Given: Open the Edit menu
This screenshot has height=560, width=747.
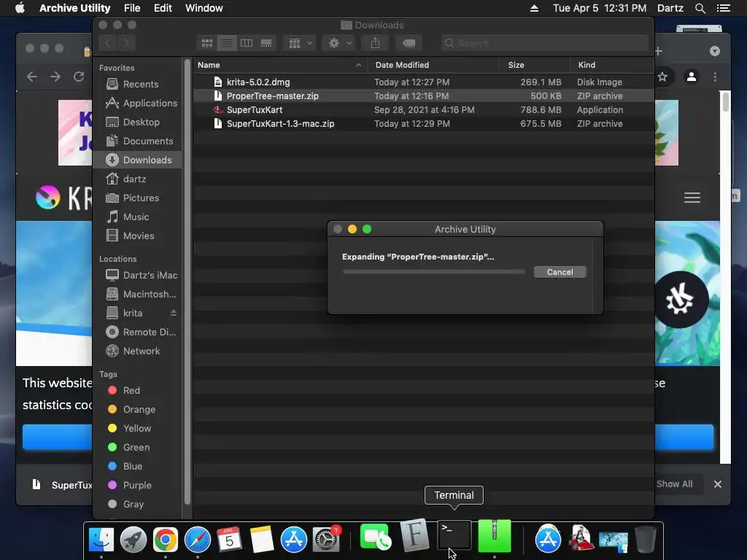Looking at the screenshot, I should (x=163, y=8).
